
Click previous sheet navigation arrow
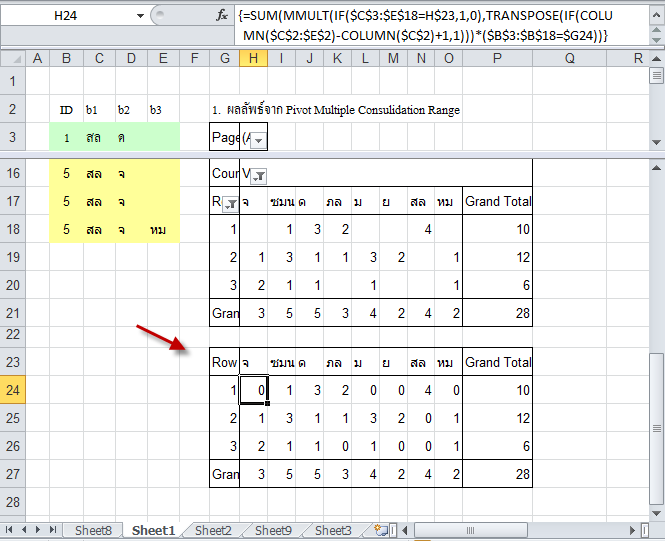(25, 529)
